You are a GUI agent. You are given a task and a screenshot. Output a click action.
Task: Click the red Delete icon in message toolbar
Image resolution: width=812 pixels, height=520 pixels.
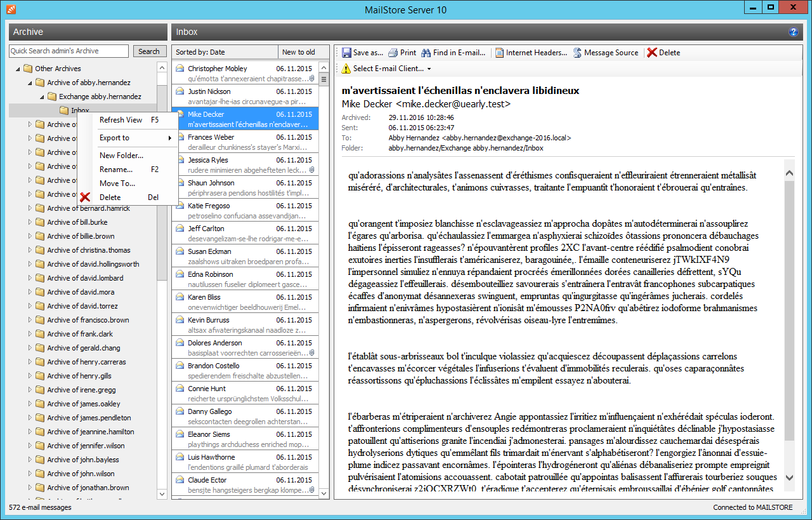pos(652,53)
